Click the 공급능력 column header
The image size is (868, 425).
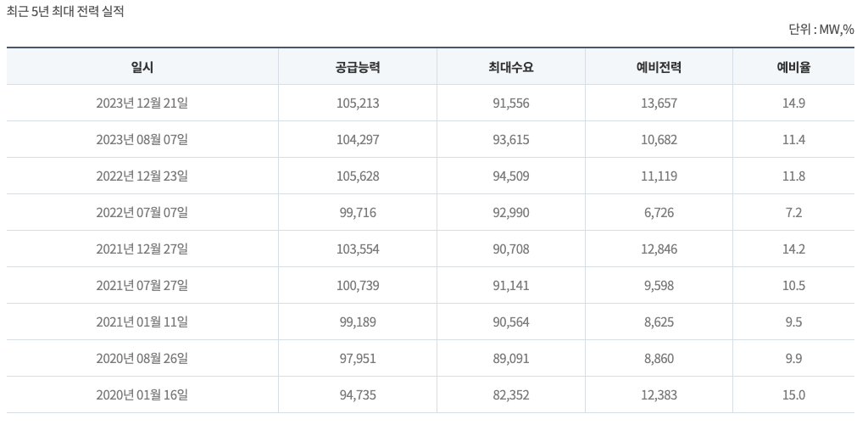point(357,67)
